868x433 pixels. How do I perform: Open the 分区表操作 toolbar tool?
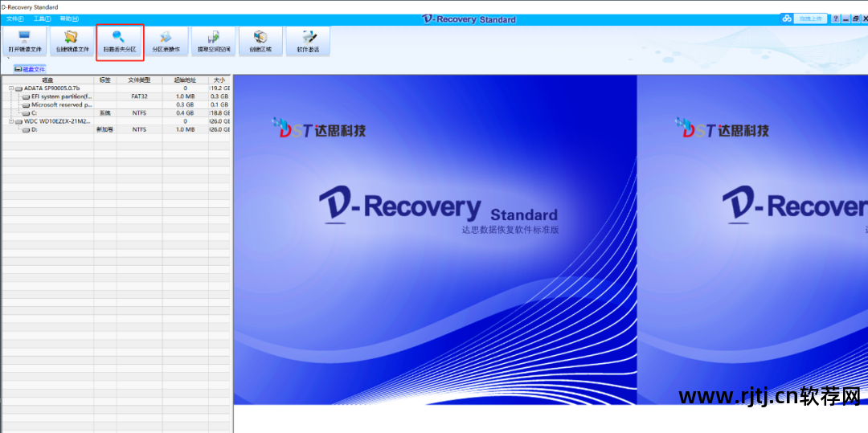166,41
